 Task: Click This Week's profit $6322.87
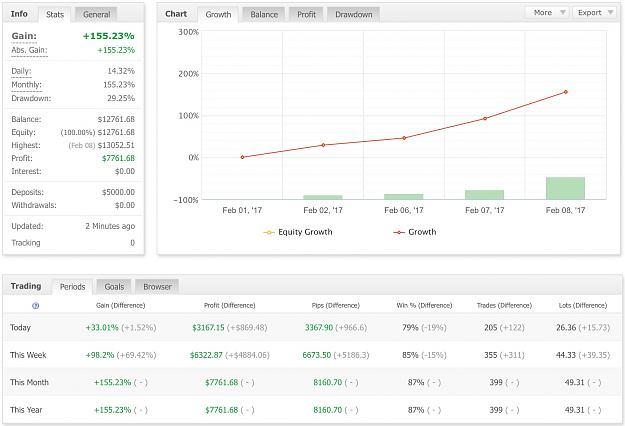pos(206,355)
